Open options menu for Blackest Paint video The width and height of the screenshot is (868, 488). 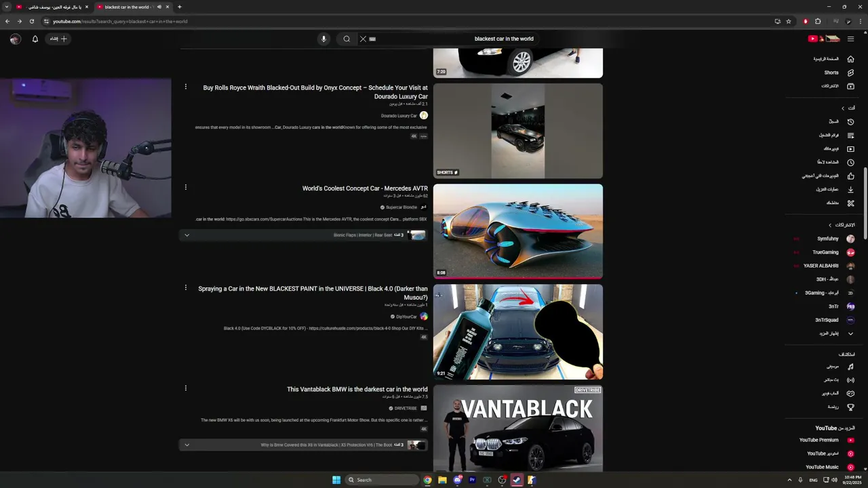pyautogui.click(x=186, y=287)
